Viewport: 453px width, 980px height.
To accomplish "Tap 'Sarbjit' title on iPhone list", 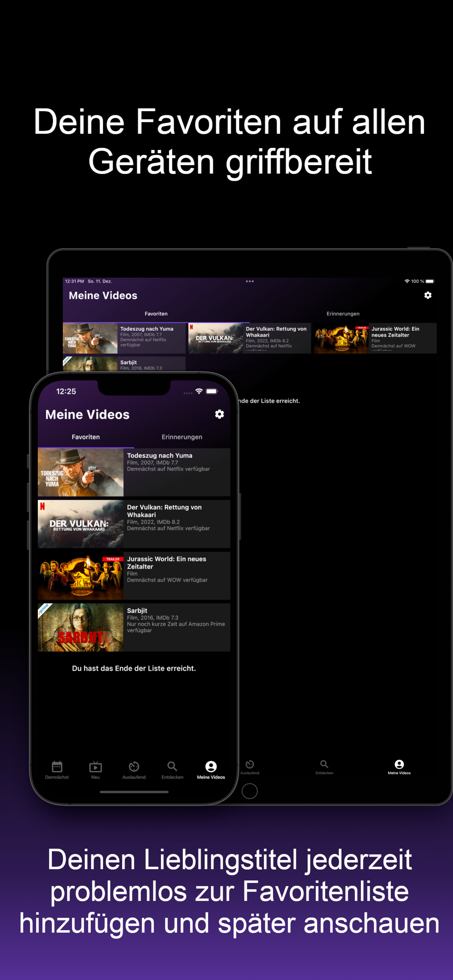I will pyautogui.click(x=137, y=611).
